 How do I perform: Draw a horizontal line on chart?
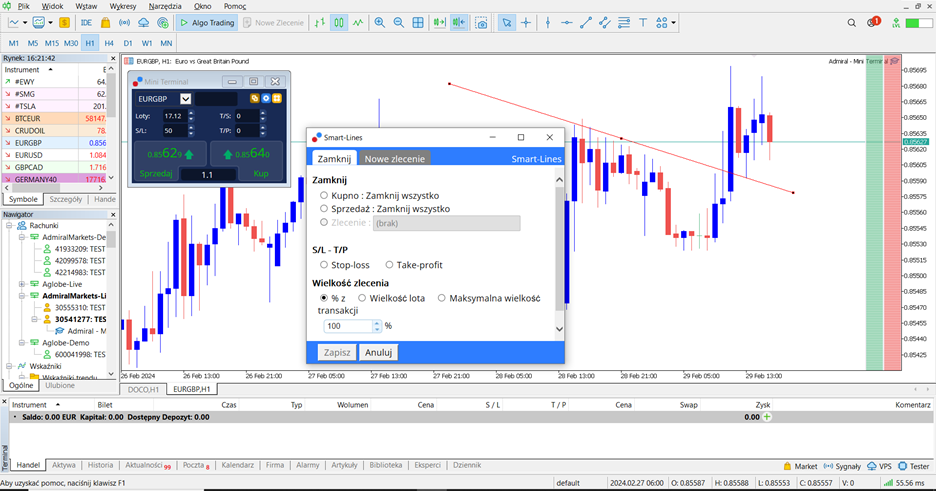coord(566,23)
